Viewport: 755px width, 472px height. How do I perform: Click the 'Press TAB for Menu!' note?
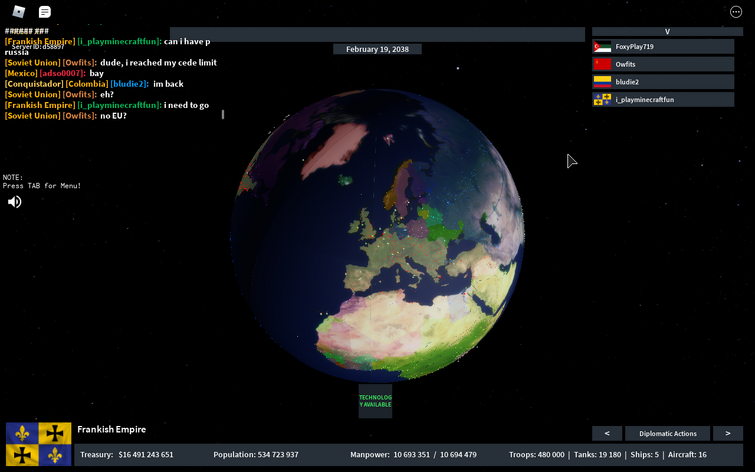[42, 185]
